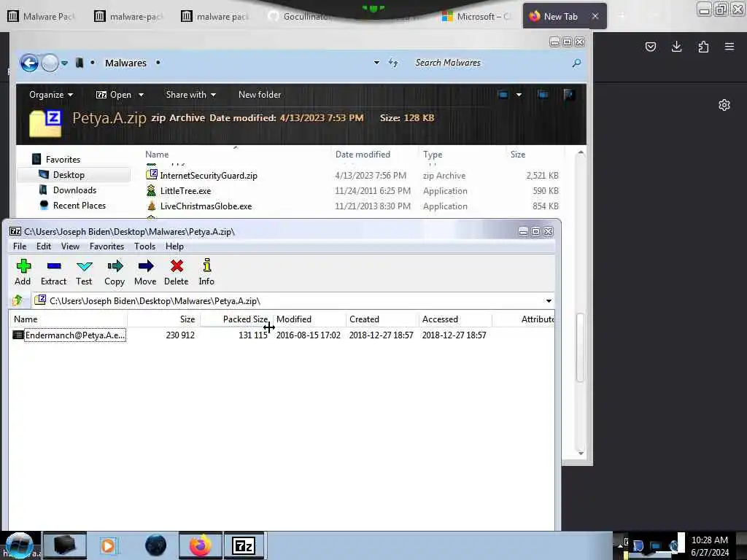
Task: Expand the 7-Zip address path dropdown
Action: point(549,301)
